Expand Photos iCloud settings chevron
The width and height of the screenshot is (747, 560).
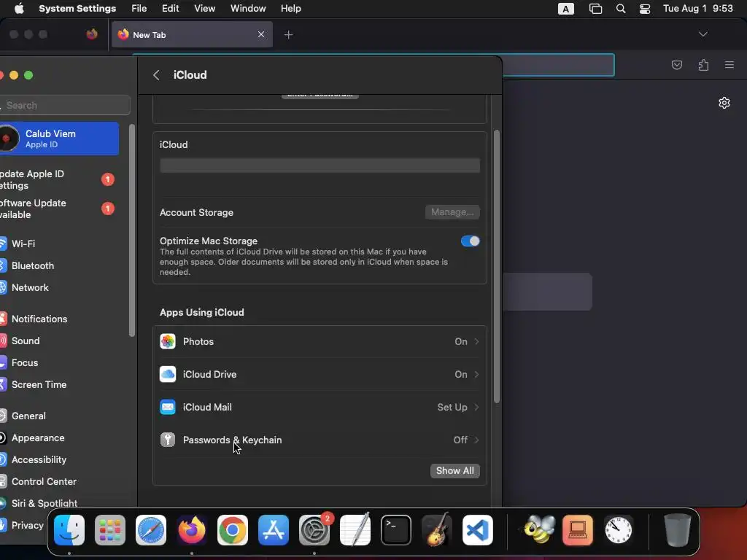coord(476,341)
